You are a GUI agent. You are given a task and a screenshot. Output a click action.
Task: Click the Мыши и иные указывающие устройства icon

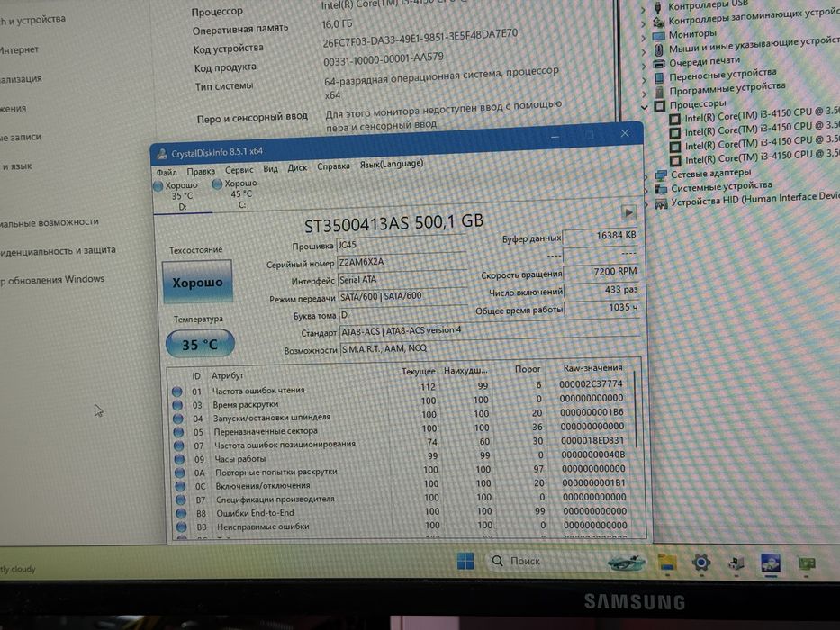(658, 49)
